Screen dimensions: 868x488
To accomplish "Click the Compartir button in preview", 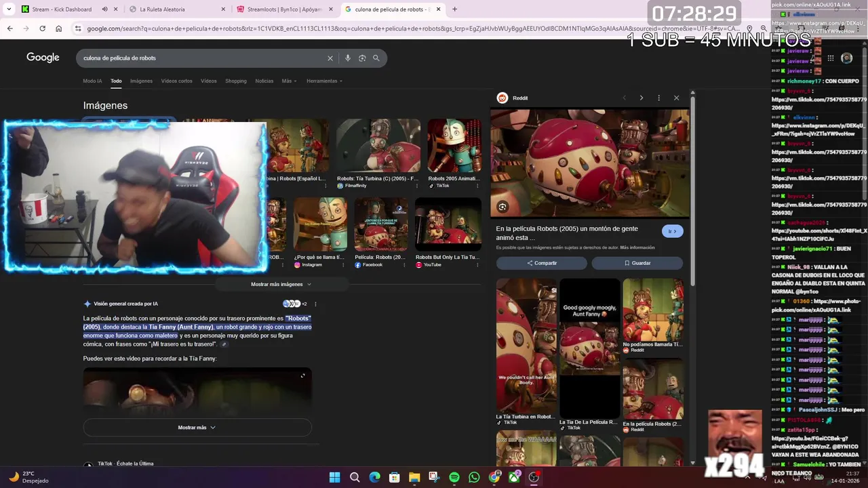I will (542, 263).
